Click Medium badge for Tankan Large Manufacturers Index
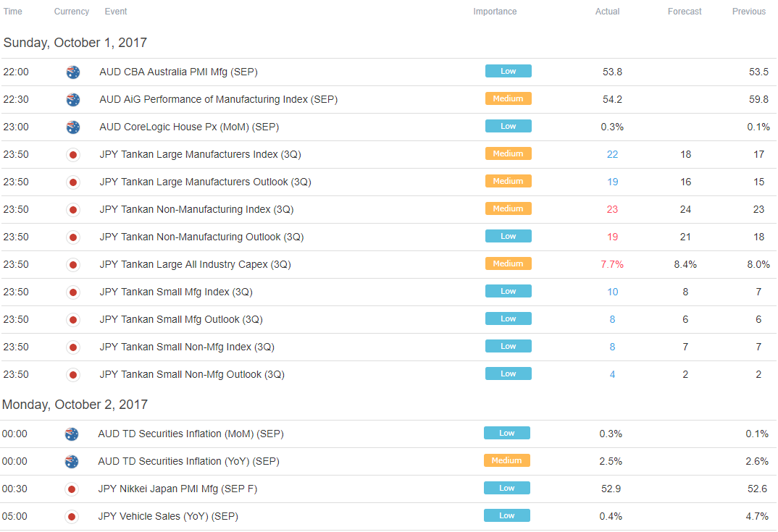The height and width of the screenshot is (532, 778). (x=508, y=153)
